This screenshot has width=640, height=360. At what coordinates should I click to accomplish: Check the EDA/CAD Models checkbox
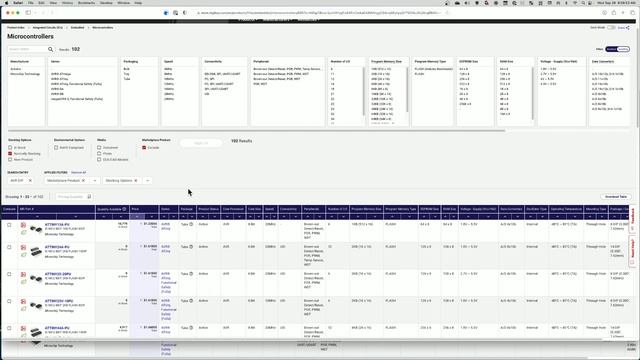coord(99,160)
